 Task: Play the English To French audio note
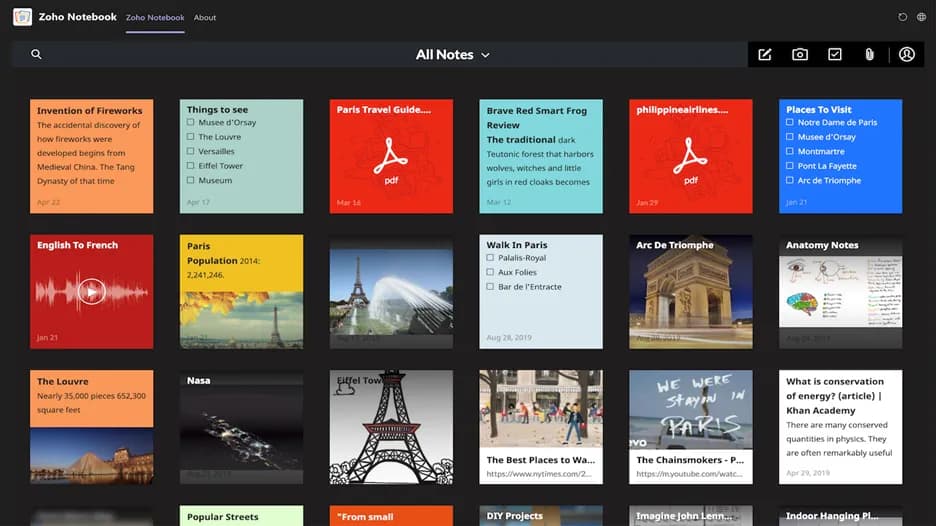[x=91, y=292]
